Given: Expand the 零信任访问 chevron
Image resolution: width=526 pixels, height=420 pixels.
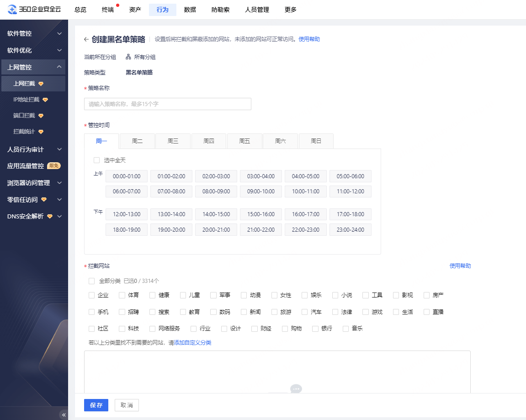Looking at the screenshot, I should click(x=59, y=200).
